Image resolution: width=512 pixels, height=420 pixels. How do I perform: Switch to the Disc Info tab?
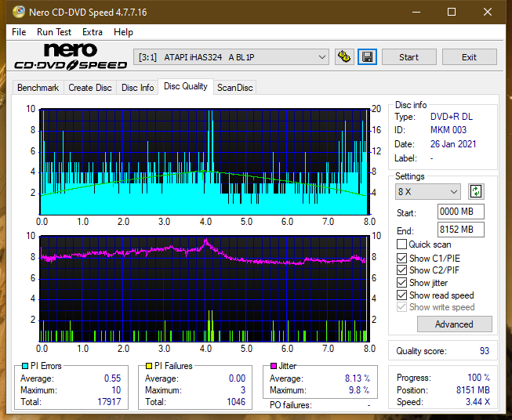point(137,88)
